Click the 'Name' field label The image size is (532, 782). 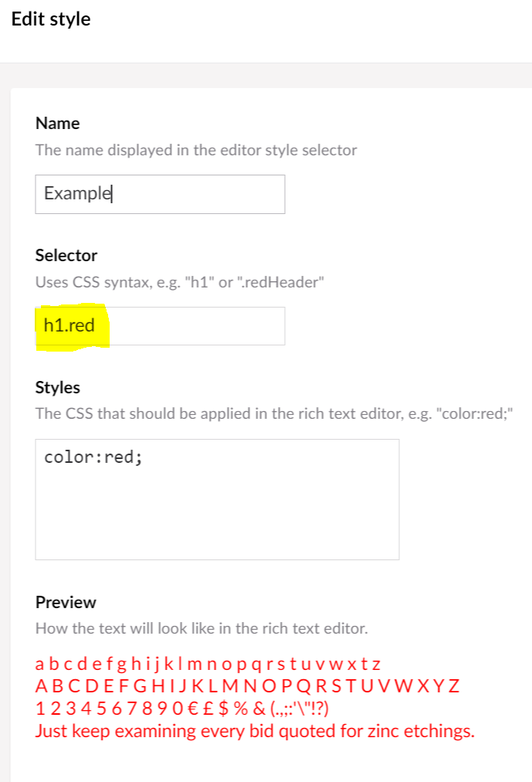[57, 123]
